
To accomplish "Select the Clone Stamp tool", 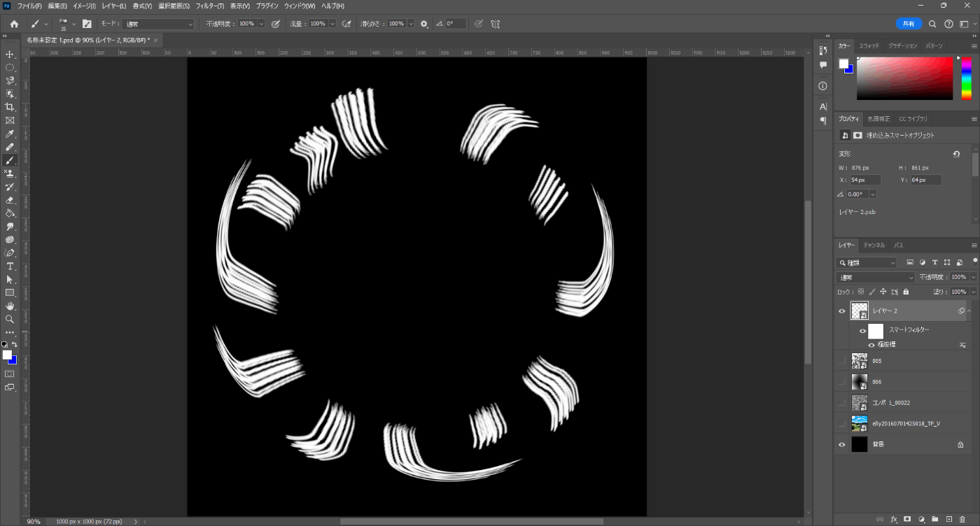I will pos(10,173).
